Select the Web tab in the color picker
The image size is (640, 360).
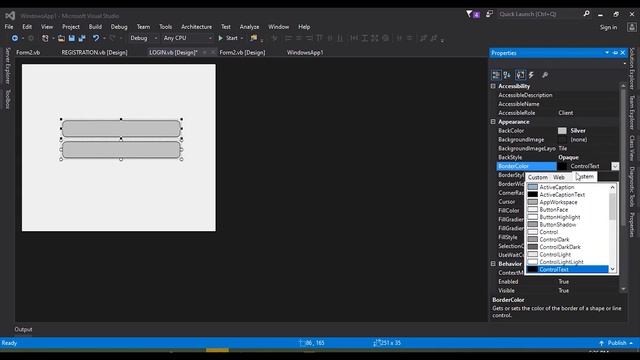559,177
